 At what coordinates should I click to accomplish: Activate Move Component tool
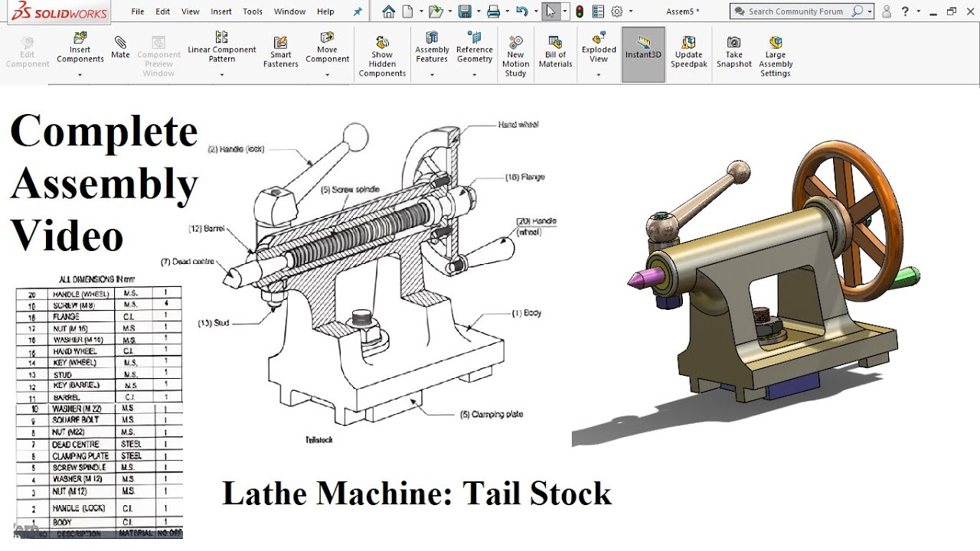pyautogui.click(x=327, y=47)
